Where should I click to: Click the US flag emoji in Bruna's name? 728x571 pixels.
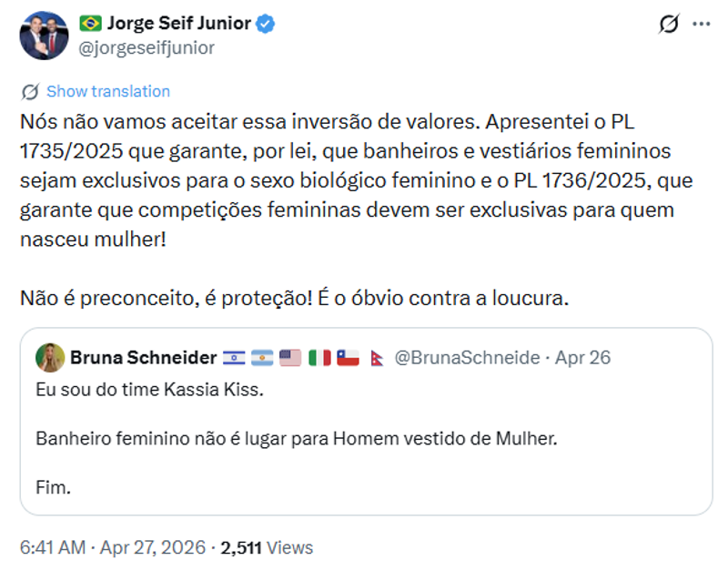point(289,357)
